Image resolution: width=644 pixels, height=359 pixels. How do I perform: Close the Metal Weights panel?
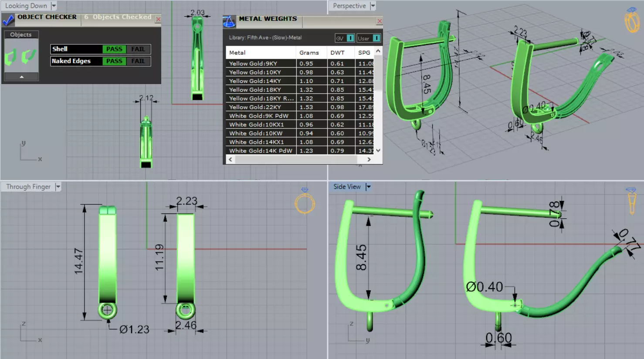pyautogui.click(x=380, y=21)
